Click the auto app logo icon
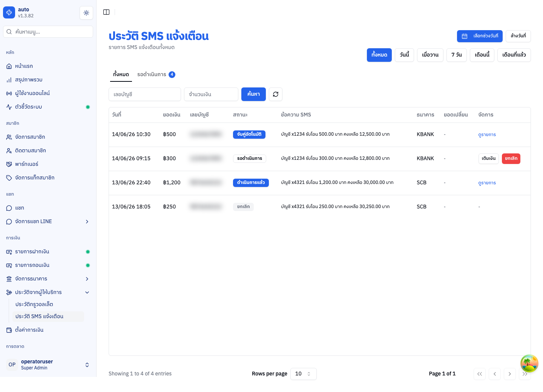The height and width of the screenshot is (392, 543). coord(9,12)
